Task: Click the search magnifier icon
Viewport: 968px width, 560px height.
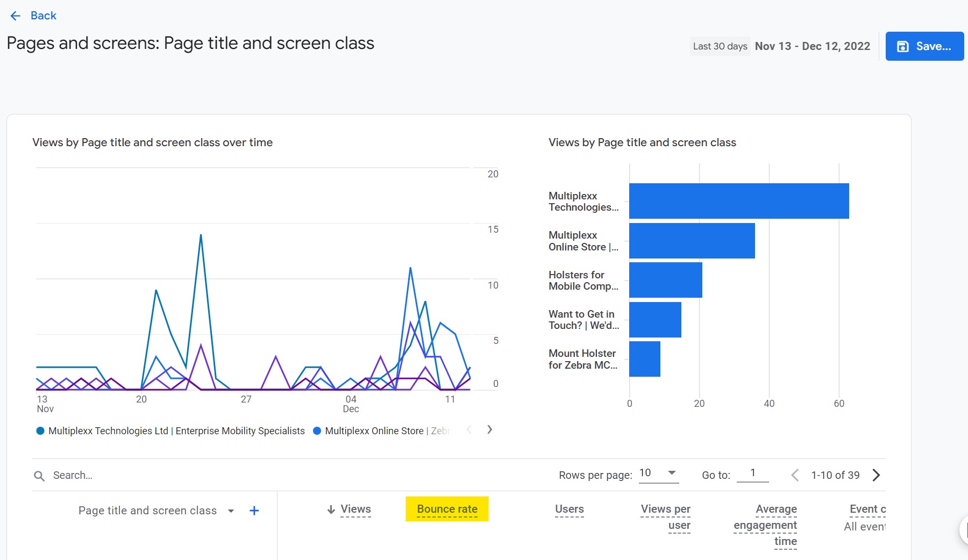Action: coord(39,476)
